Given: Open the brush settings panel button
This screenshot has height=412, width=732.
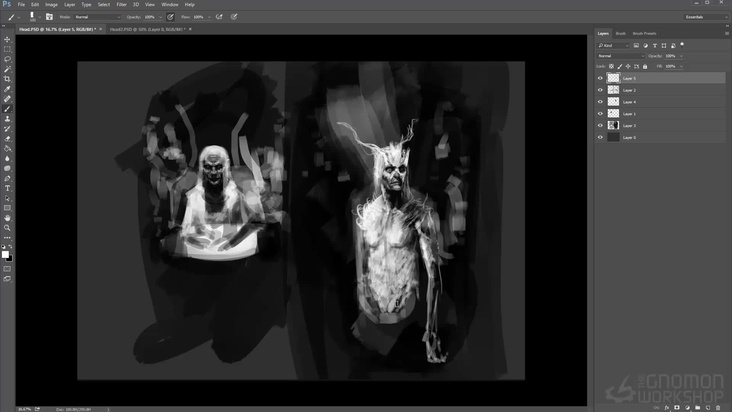Looking at the screenshot, I should pos(49,17).
